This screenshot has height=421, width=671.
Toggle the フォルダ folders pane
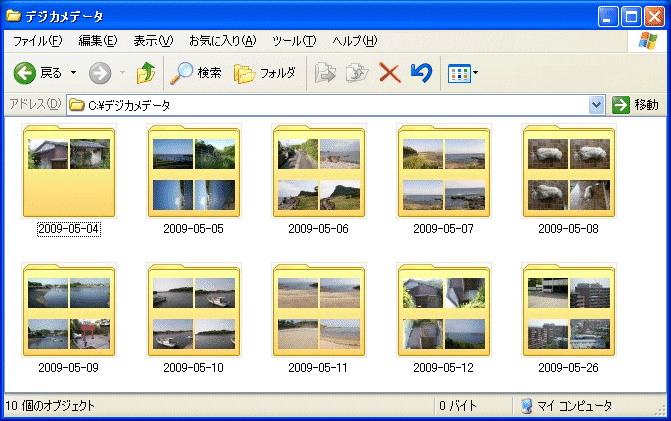tap(265, 73)
